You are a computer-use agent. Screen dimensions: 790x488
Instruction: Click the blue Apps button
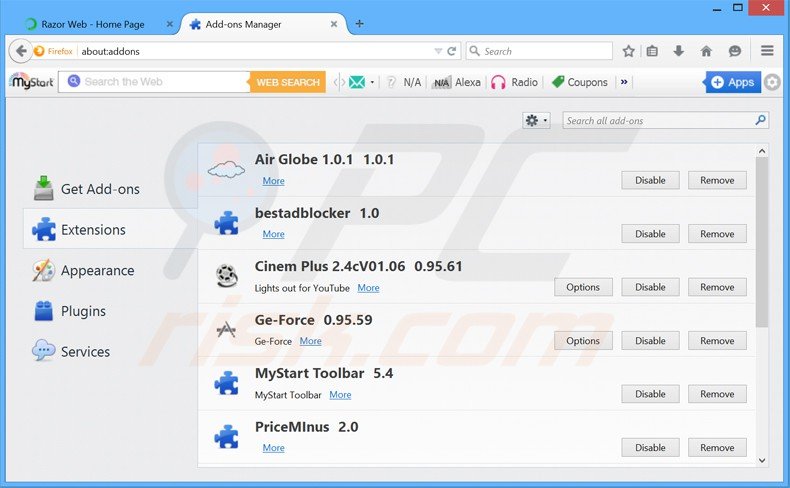point(733,82)
